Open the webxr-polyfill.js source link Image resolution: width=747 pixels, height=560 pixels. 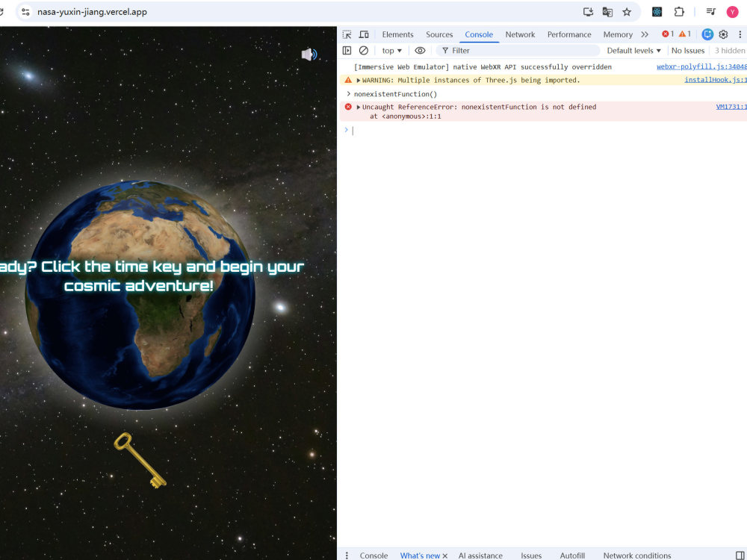tap(701, 66)
